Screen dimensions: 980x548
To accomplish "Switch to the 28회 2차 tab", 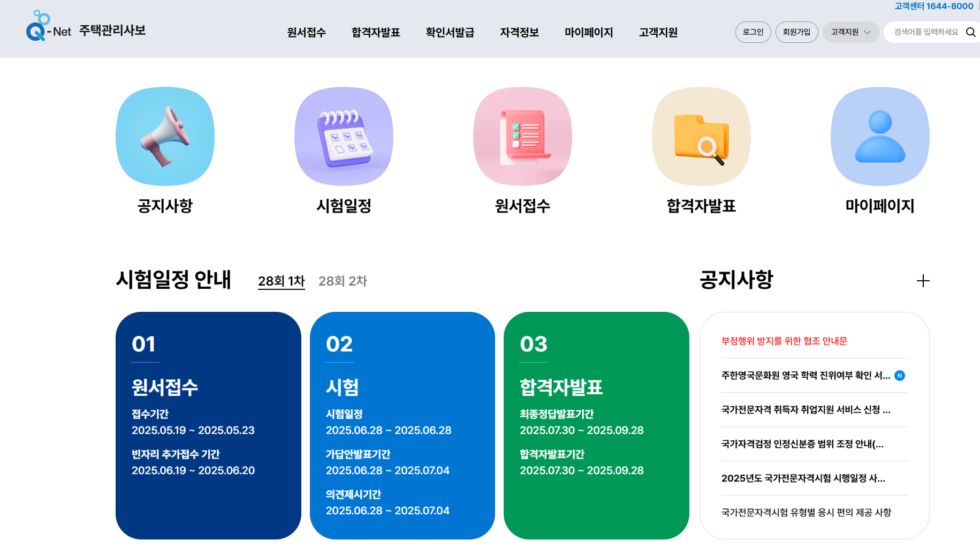I will (x=343, y=281).
